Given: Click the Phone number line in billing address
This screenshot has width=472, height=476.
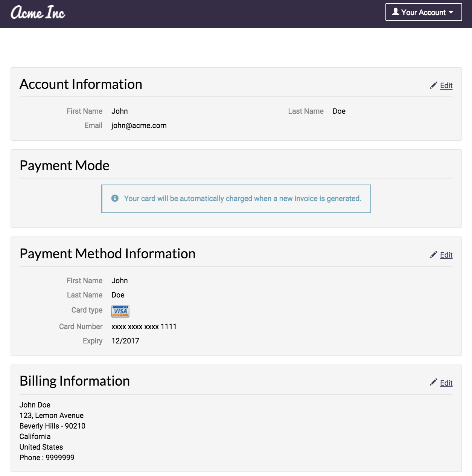Looking at the screenshot, I should [47, 458].
